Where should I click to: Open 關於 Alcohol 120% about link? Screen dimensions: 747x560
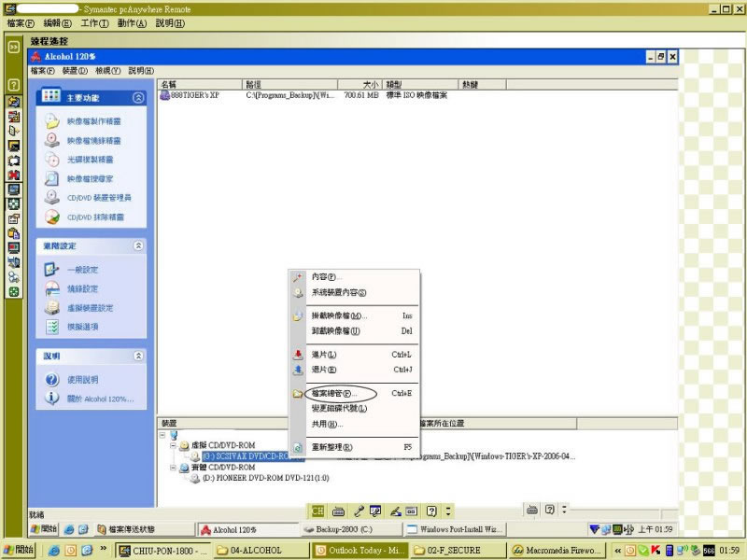coord(100,399)
